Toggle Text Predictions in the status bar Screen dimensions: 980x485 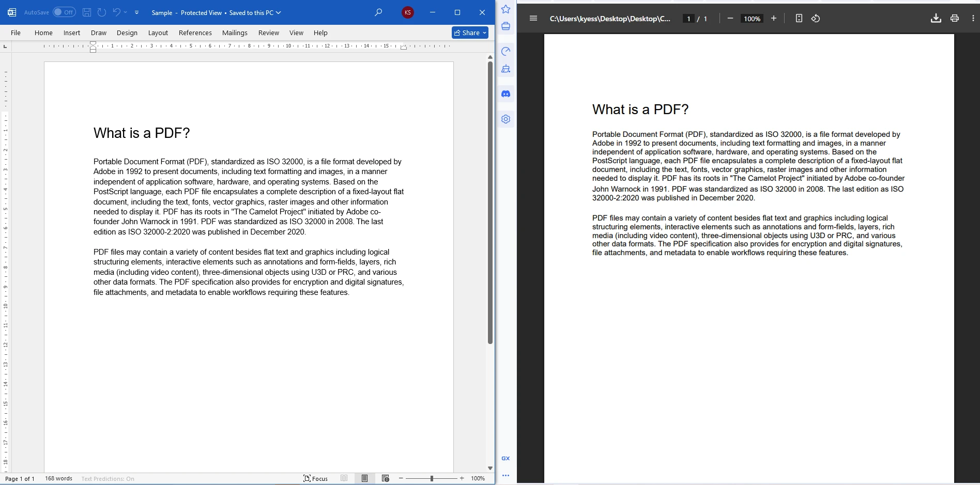(107, 479)
